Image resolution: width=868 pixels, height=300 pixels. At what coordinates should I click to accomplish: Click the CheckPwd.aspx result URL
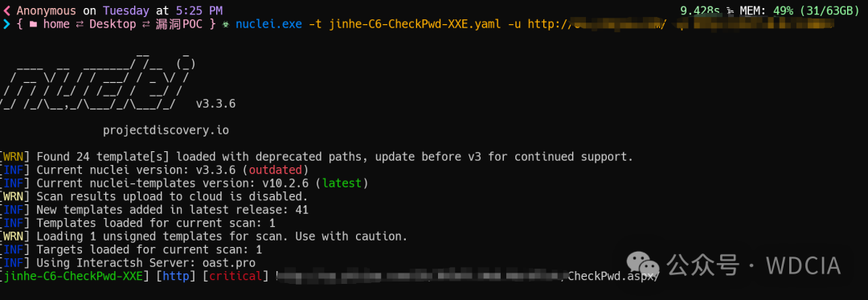612,276
